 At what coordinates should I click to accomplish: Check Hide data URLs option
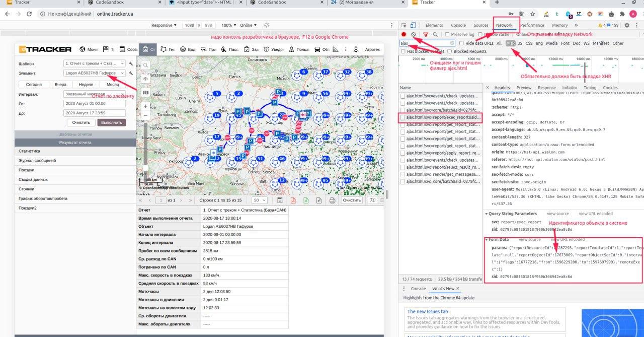461,43
